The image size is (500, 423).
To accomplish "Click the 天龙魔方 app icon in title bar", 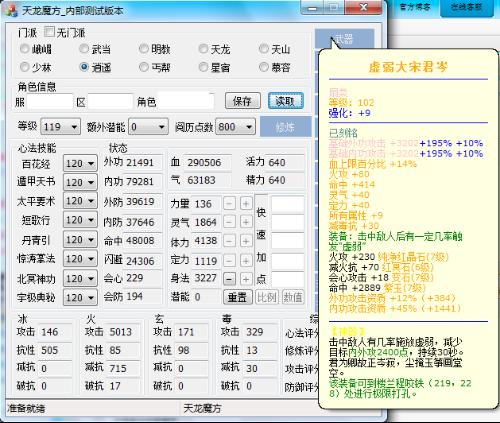I will point(12,10).
